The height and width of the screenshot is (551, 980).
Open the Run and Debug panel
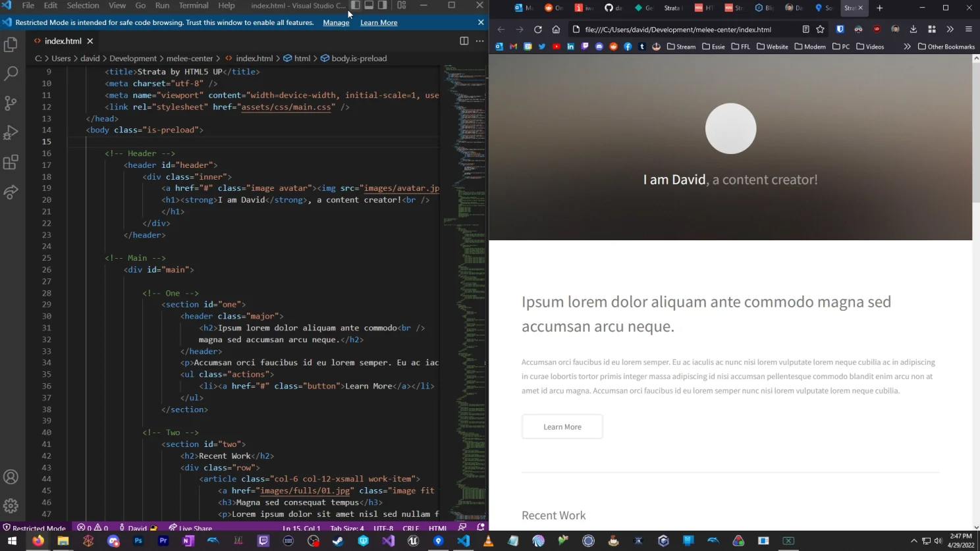10,132
